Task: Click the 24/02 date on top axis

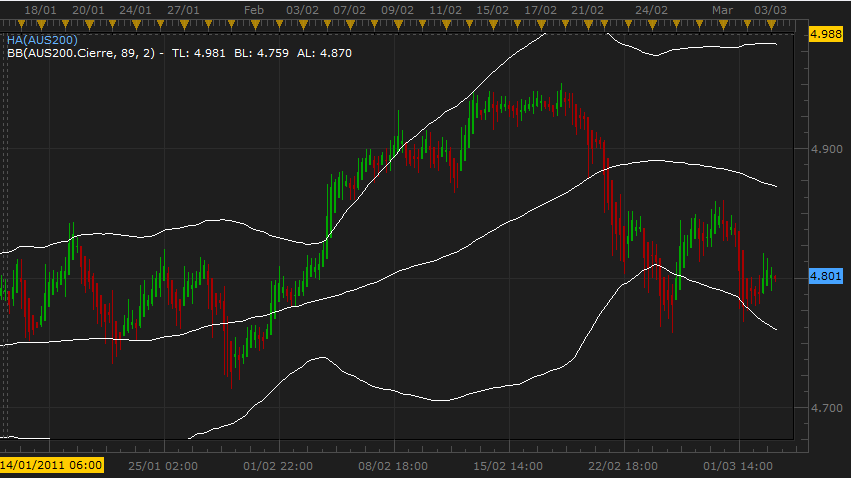Action: 651,10
